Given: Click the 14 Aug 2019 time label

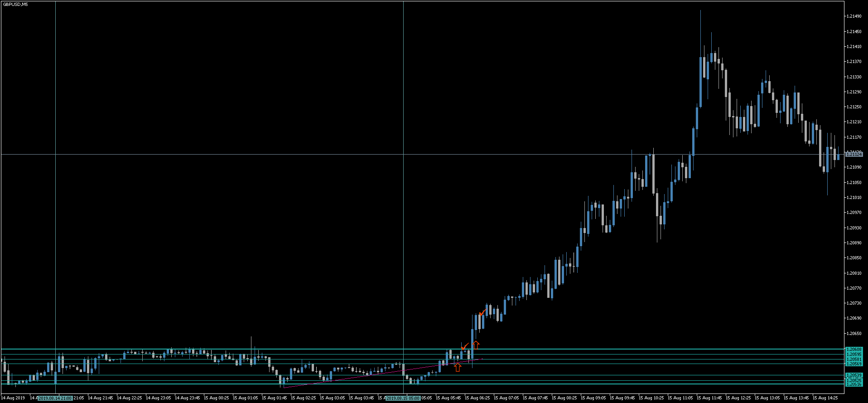Looking at the screenshot, I should point(13,398).
